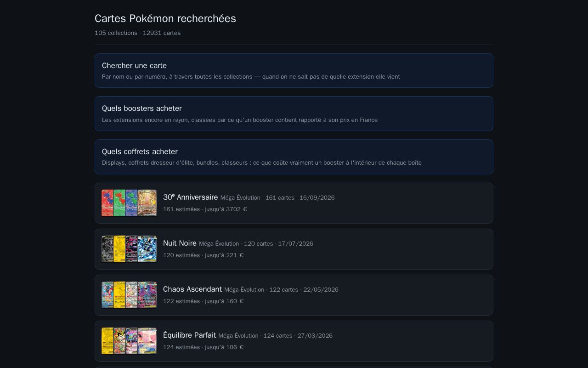The image size is (588, 368).
Task: Click the 122 estimées price line
Action: 204,301
